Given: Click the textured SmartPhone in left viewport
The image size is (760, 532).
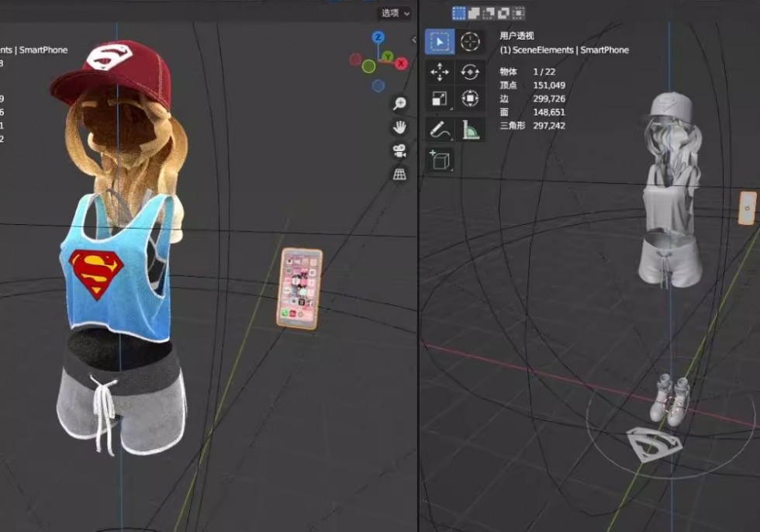Looking at the screenshot, I should click(x=299, y=288).
